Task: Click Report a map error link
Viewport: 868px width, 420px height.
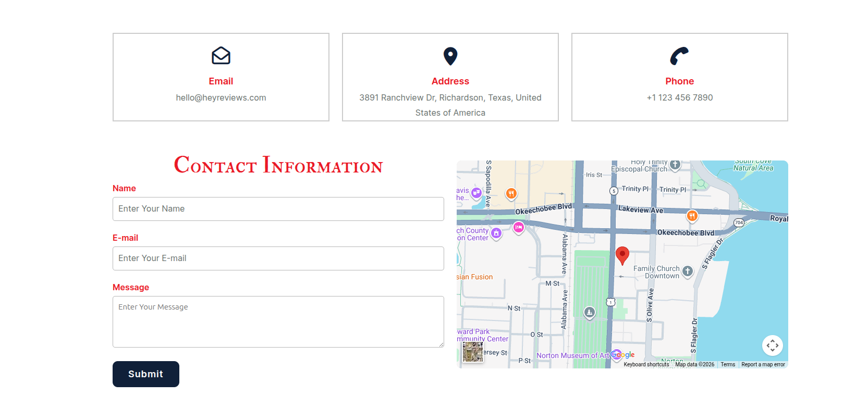Action: [x=763, y=365]
